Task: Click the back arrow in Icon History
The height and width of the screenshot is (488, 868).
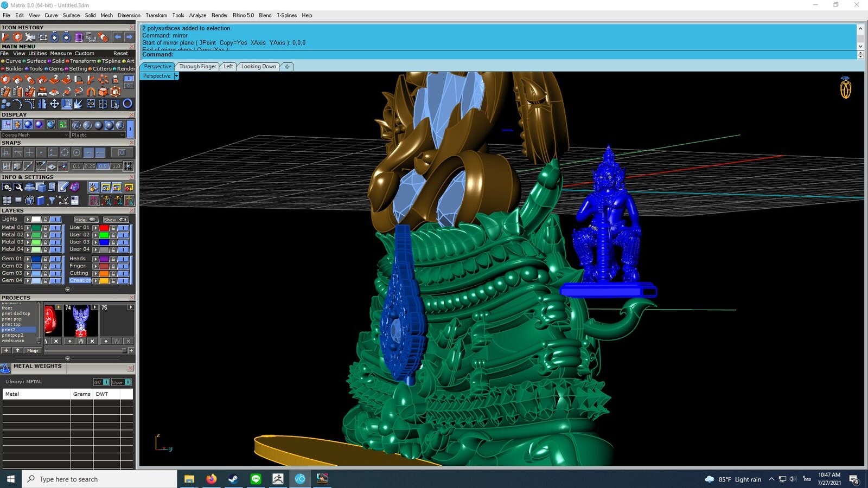Action: (118, 37)
